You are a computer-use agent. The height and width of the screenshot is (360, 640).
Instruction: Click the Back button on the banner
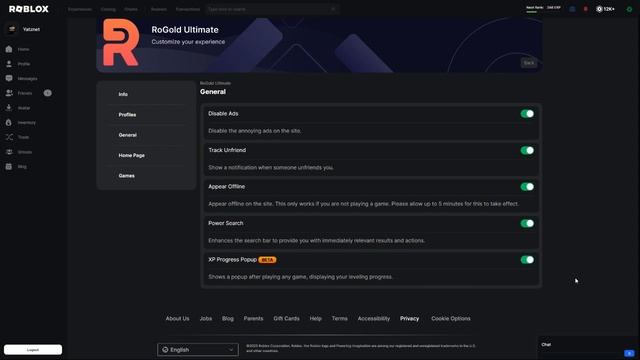[529, 63]
